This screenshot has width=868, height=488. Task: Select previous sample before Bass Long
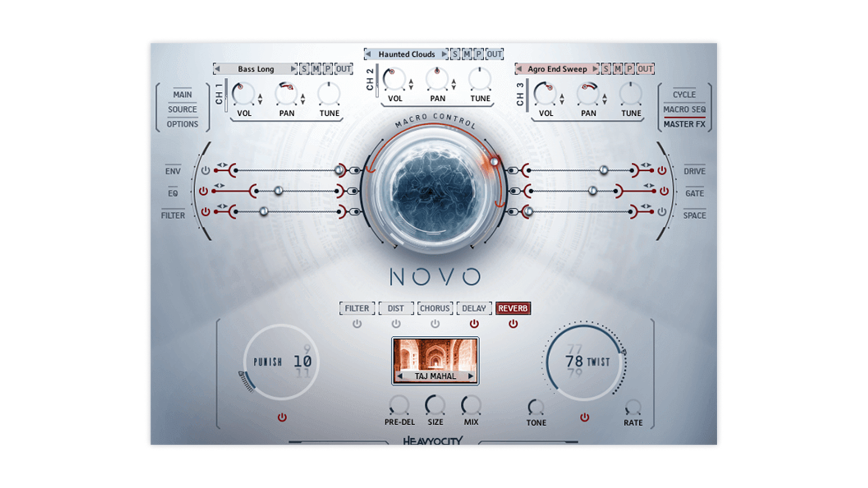pyautogui.click(x=217, y=69)
